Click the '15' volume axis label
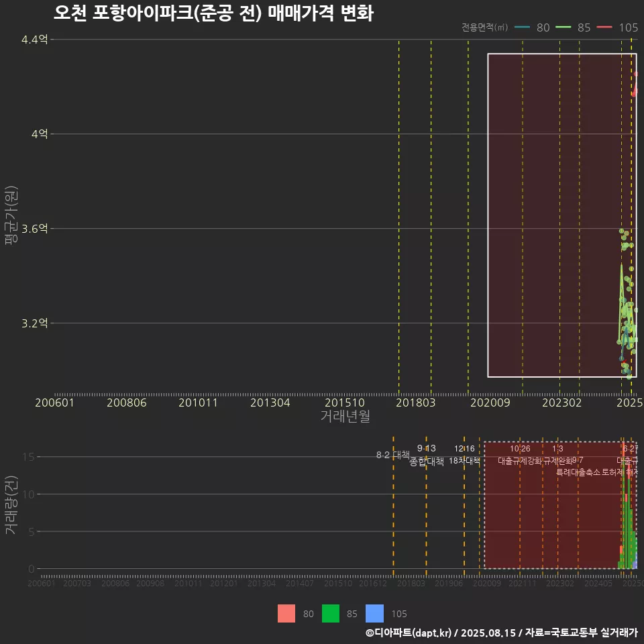Image resolution: width=644 pixels, height=644 pixels. pos(29,457)
